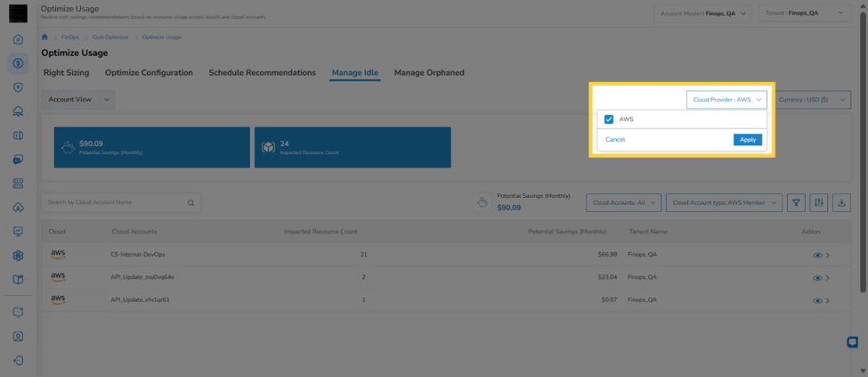Open the cloud network icon in sidebar
The width and height of the screenshot is (868, 377).
coord(18,111)
